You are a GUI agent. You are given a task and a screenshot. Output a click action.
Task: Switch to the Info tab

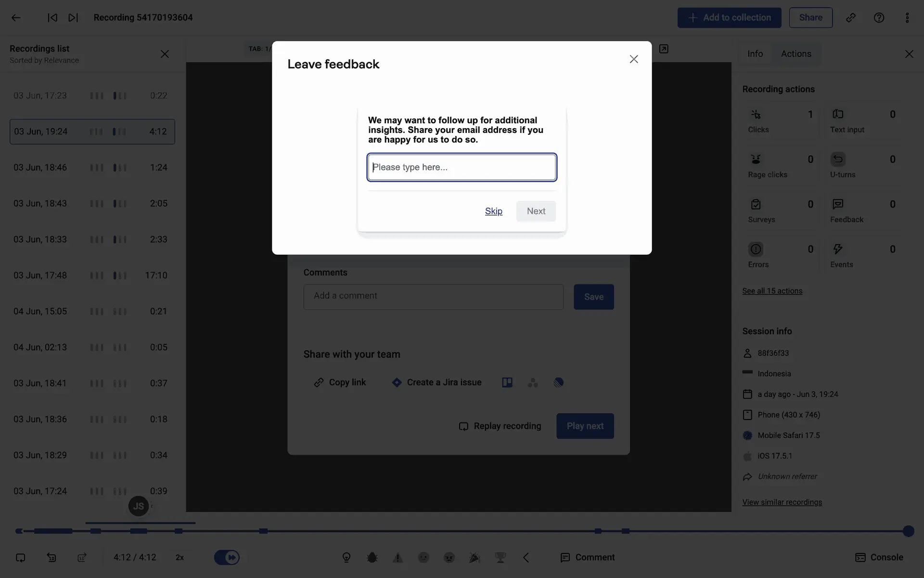coord(755,54)
